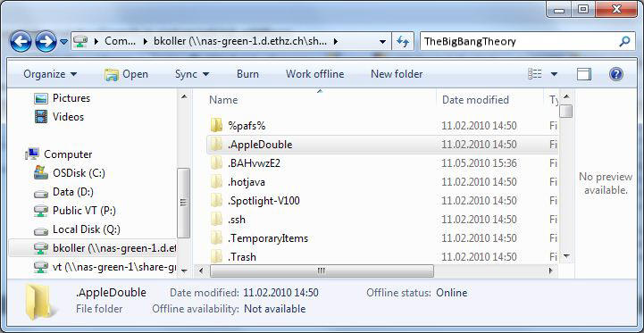Click the .Trash folder icon
Image resolution: width=644 pixels, height=333 pixels.
(x=216, y=256)
